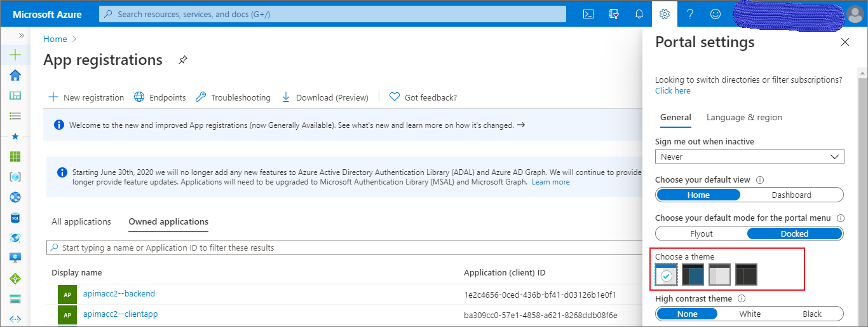Choose the blue theme swatch

point(693,275)
